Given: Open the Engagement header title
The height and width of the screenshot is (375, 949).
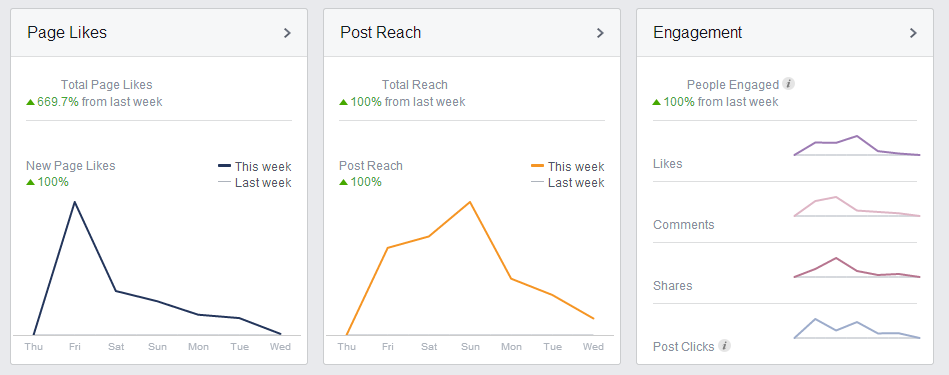Looking at the screenshot, I should click(x=697, y=33).
